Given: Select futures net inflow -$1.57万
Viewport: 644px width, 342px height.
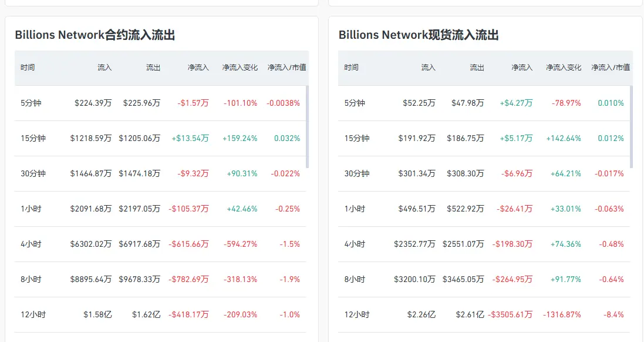Looking at the screenshot, I should coord(193,103).
